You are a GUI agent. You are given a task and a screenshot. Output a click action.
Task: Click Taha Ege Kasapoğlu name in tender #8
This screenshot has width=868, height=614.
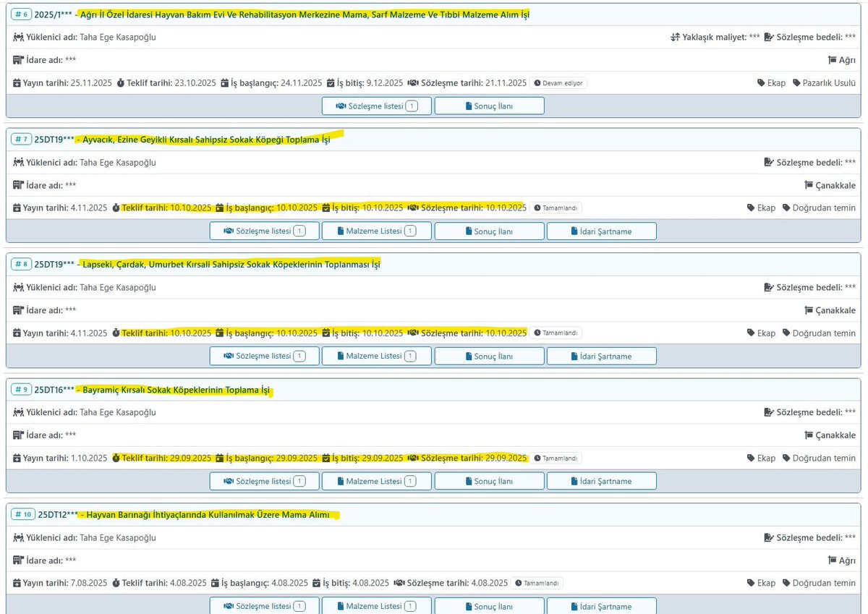[x=118, y=287]
